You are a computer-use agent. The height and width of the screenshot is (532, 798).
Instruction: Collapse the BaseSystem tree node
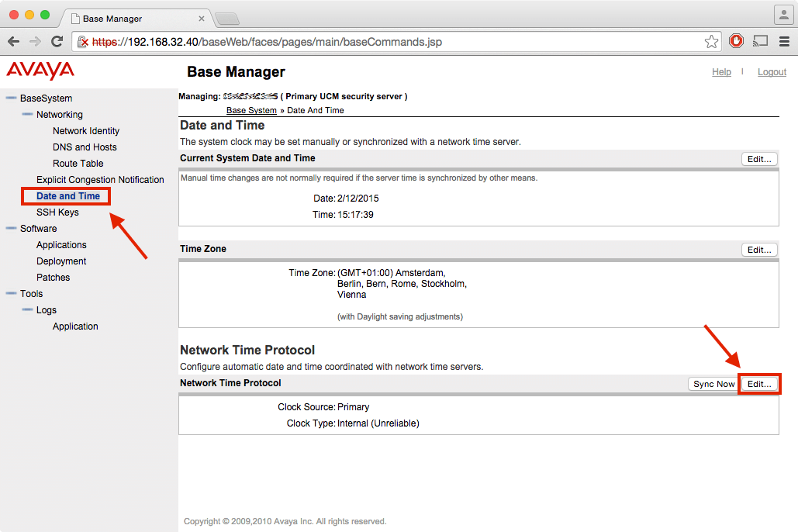click(11, 98)
